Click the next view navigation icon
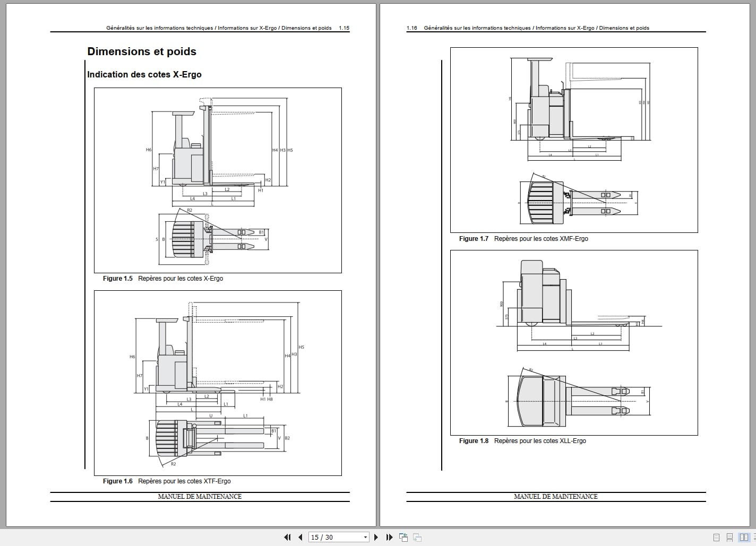 coord(417,538)
